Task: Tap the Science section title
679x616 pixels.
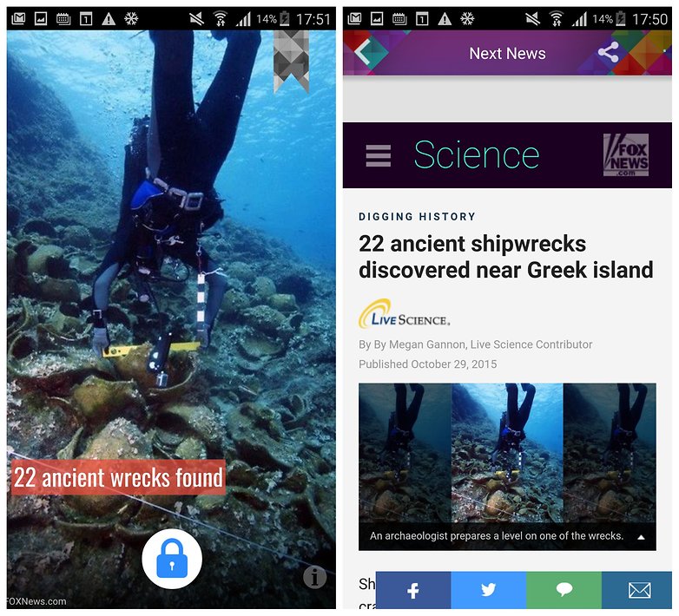Action: [x=477, y=154]
